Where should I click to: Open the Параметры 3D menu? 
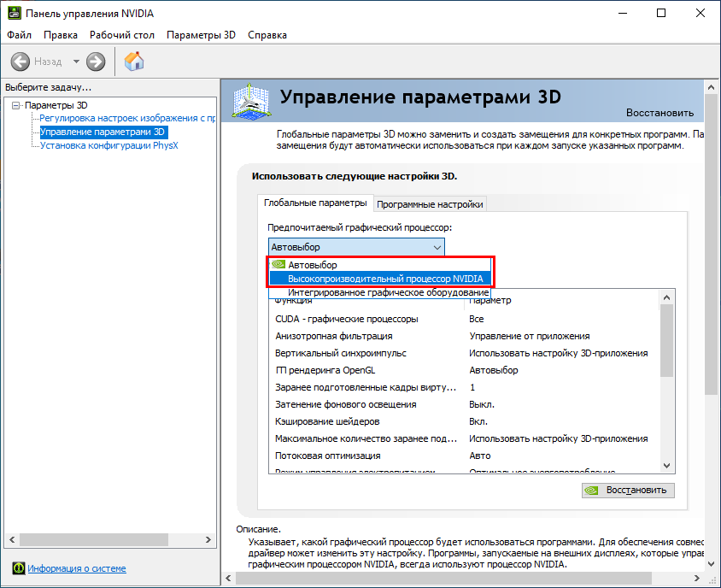(x=201, y=35)
